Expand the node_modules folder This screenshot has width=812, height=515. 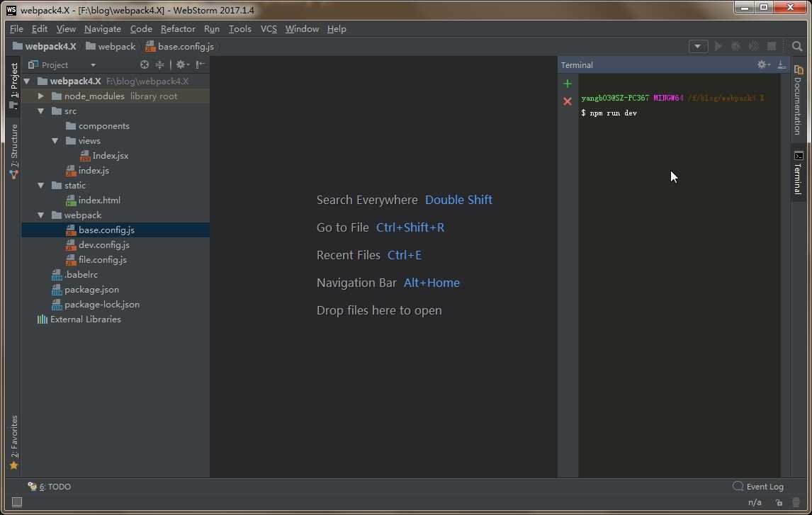pyautogui.click(x=41, y=96)
